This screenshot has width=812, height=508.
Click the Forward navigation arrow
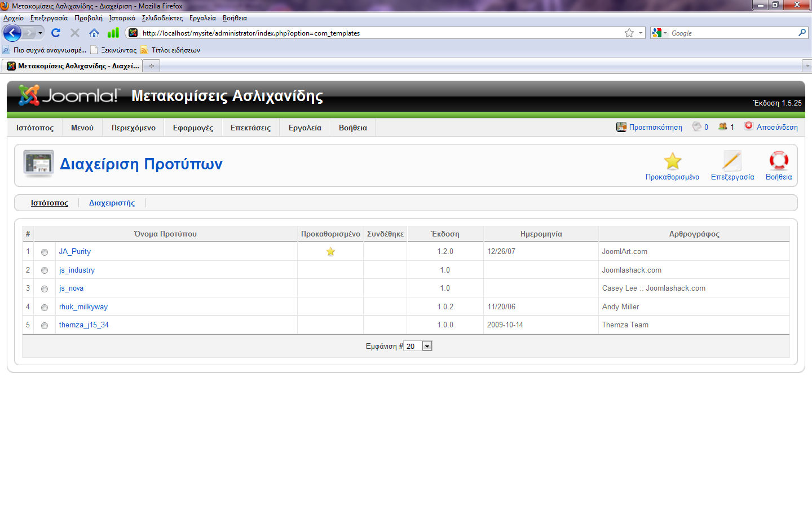pos(29,33)
